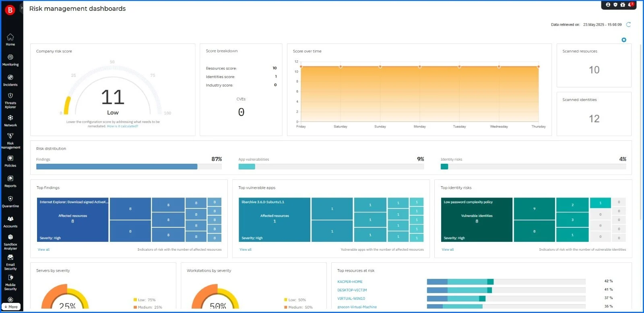This screenshot has height=313, width=644.
Task: Click the Findings 87% distribution bar
Action: pos(117,167)
